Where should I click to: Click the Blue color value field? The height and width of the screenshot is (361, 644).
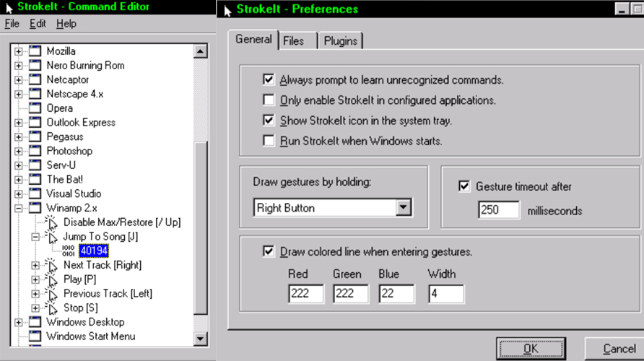tap(396, 294)
